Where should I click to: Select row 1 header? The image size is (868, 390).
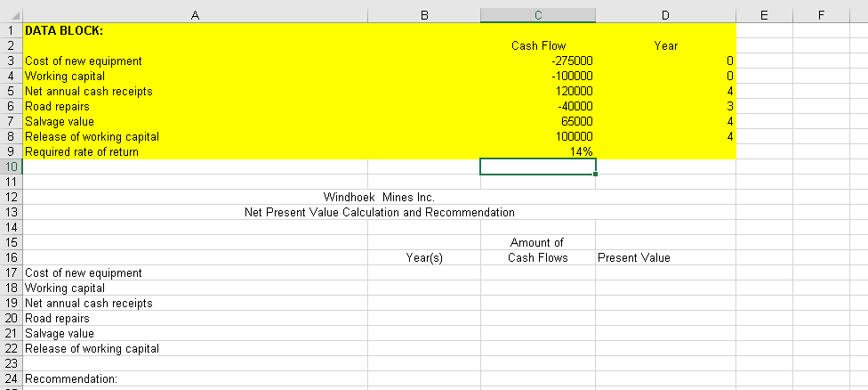tap(11, 30)
